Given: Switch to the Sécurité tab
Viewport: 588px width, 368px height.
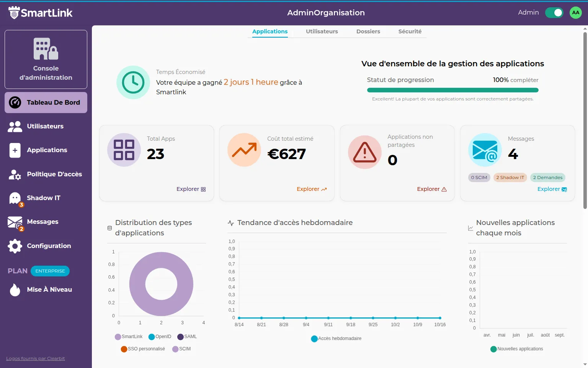Looking at the screenshot, I should [x=410, y=31].
